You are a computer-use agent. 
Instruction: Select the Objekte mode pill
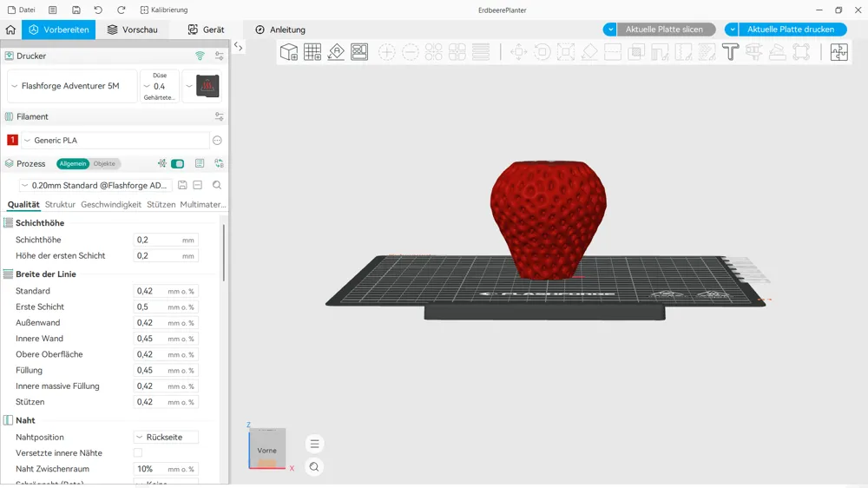pyautogui.click(x=104, y=163)
